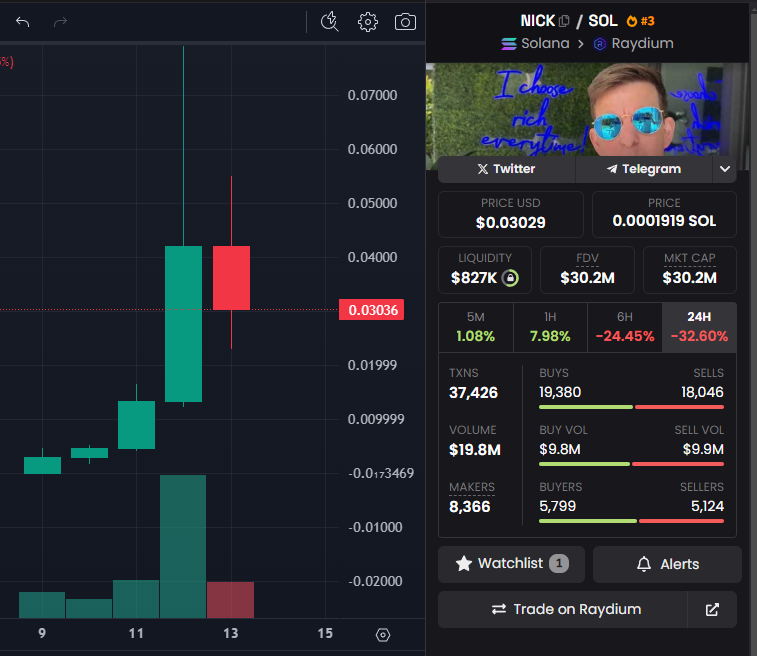
Task: Click Trade on Raydium button
Action: tap(562, 609)
